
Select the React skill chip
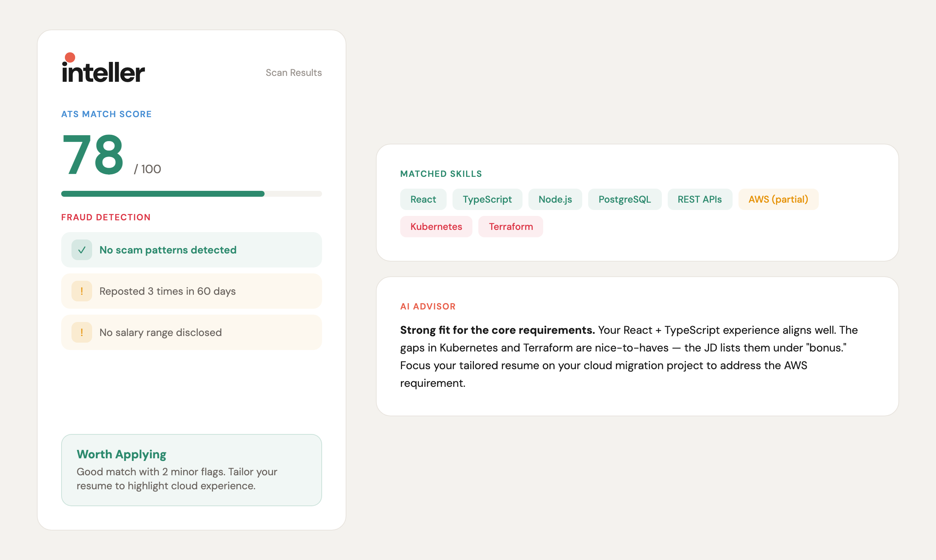point(423,199)
